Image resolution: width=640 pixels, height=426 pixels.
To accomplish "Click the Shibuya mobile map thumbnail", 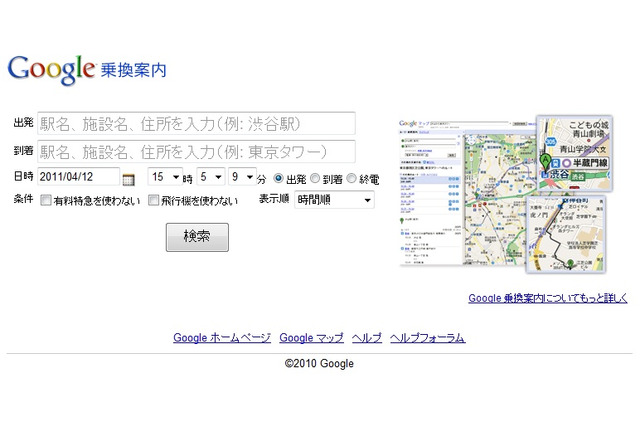I will point(574,150).
